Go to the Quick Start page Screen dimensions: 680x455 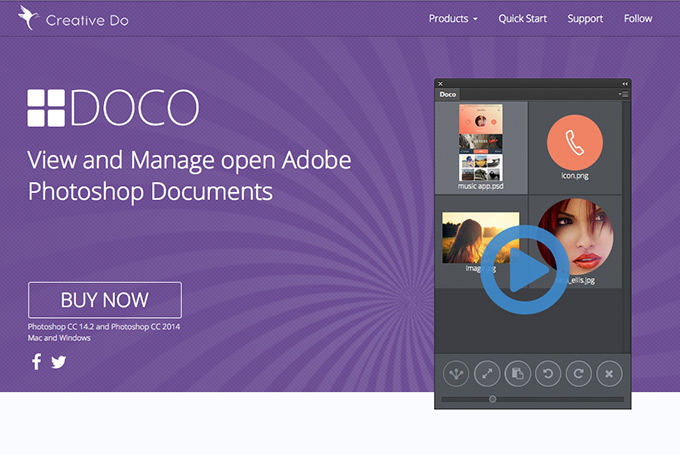[523, 19]
